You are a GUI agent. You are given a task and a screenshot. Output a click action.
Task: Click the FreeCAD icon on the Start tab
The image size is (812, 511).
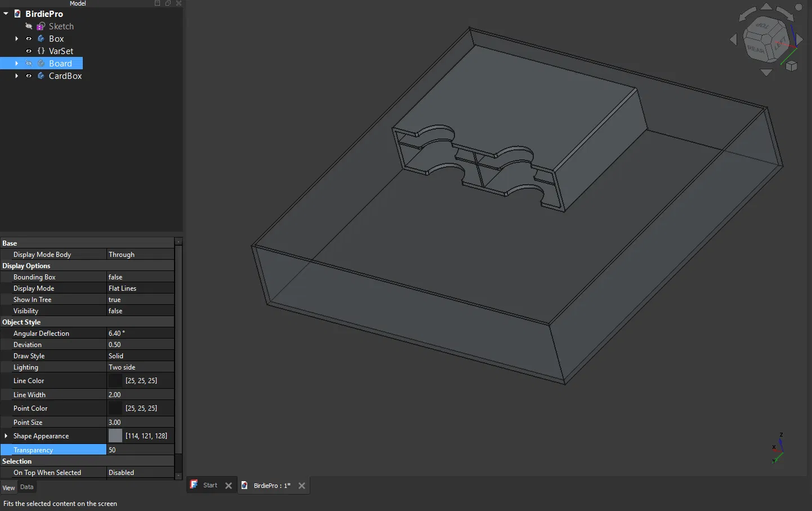(x=194, y=485)
